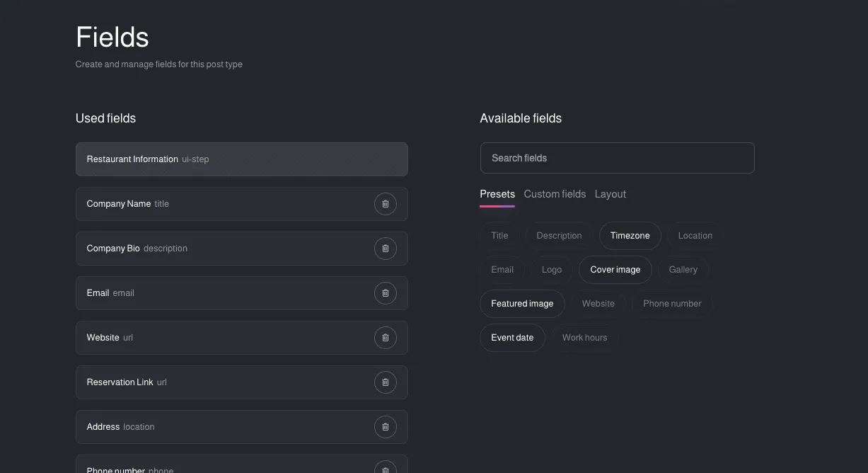Screen dimensions: 868x473
Task: Remove the Reservation Link field
Action: pos(385,382)
